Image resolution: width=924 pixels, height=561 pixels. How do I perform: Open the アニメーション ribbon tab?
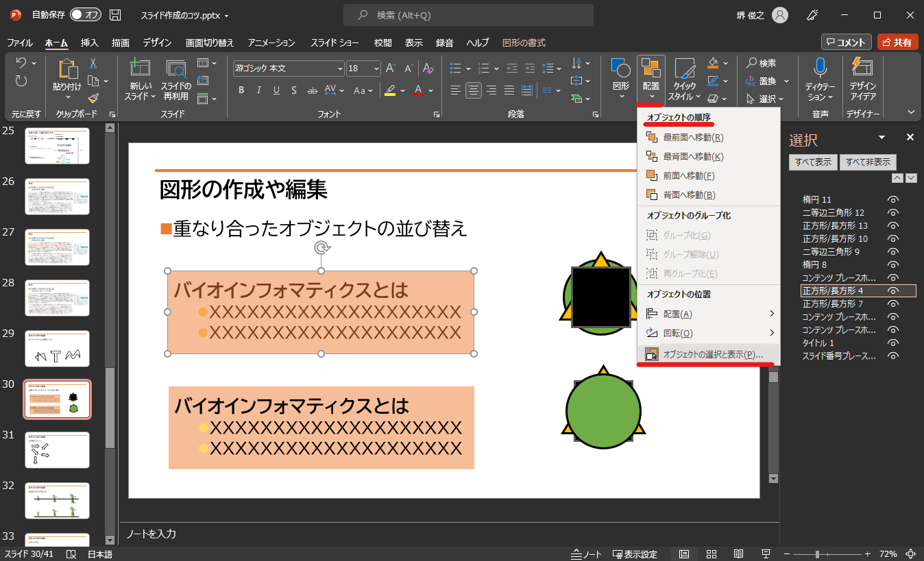271,42
